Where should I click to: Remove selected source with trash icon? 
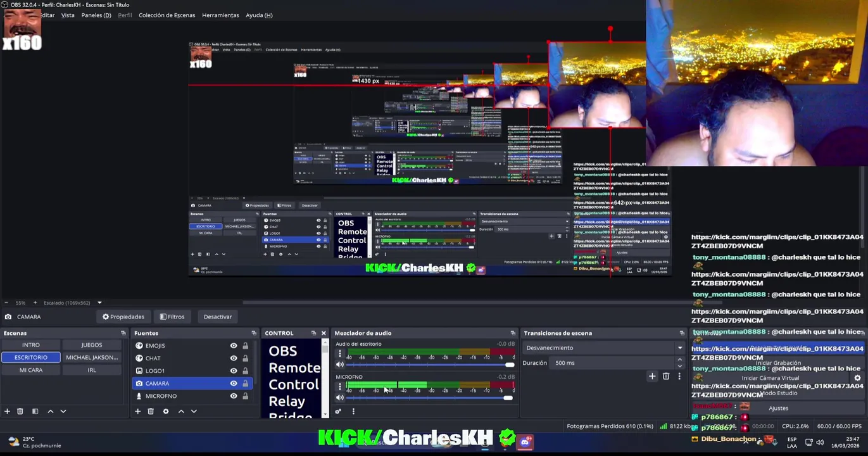pos(151,412)
